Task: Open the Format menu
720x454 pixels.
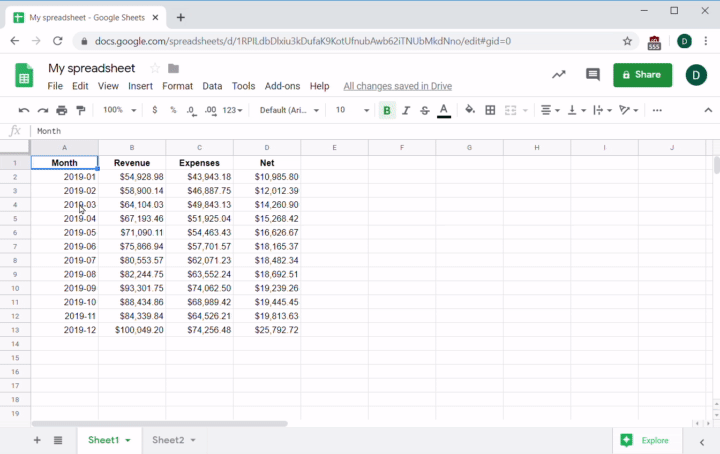Action: (177, 86)
